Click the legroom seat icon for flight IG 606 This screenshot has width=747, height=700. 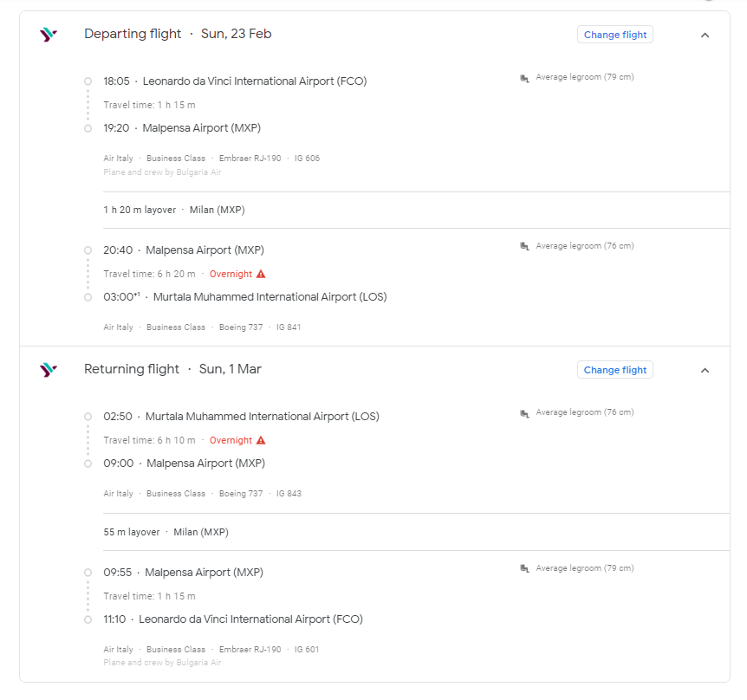click(524, 78)
